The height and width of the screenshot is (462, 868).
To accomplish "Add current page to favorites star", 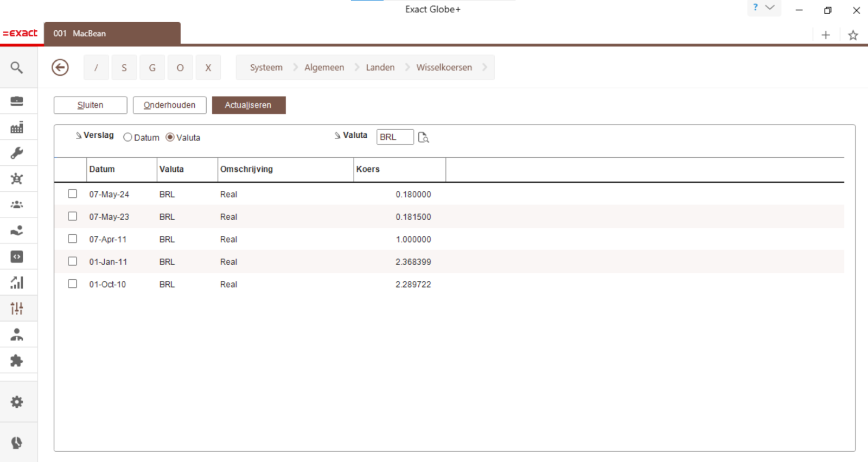I will [853, 35].
